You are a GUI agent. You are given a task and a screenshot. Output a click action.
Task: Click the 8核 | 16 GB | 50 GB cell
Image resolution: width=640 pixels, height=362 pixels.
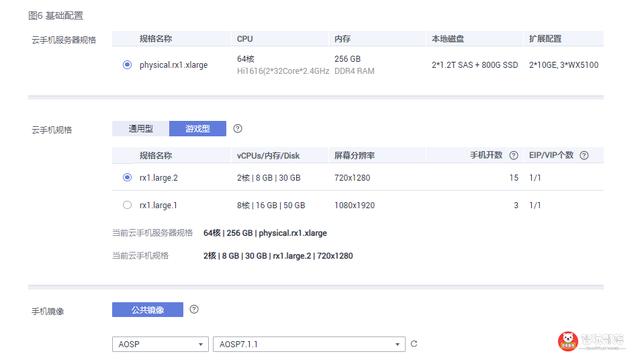[271, 205]
